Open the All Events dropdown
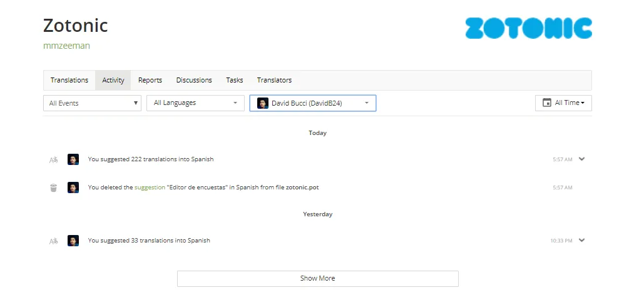The image size is (644, 295). pyautogui.click(x=93, y=103)
